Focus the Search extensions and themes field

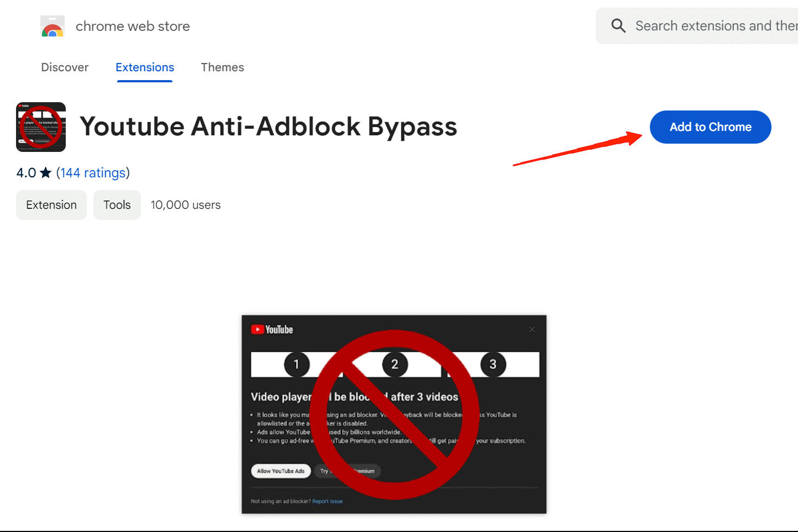697,26
